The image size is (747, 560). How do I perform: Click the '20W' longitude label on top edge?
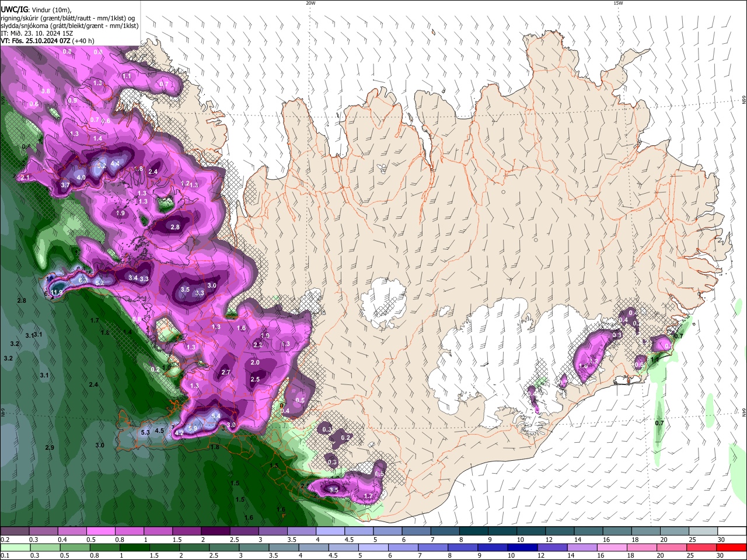point(310,3)
